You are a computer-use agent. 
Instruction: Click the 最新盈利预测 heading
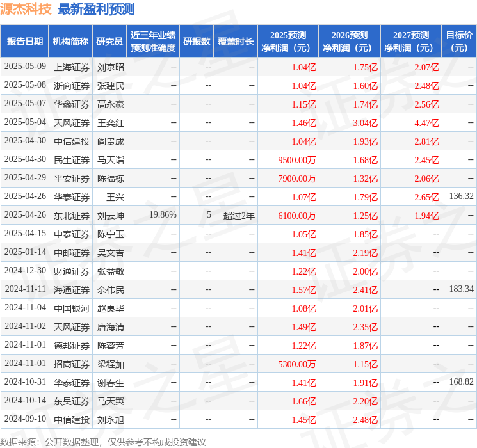coord(96,9)
